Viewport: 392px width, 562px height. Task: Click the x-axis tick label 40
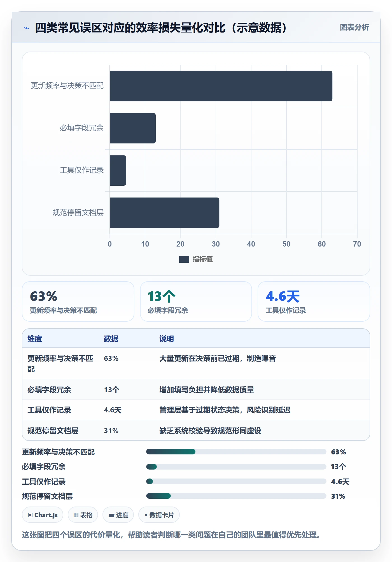[251, 244]
